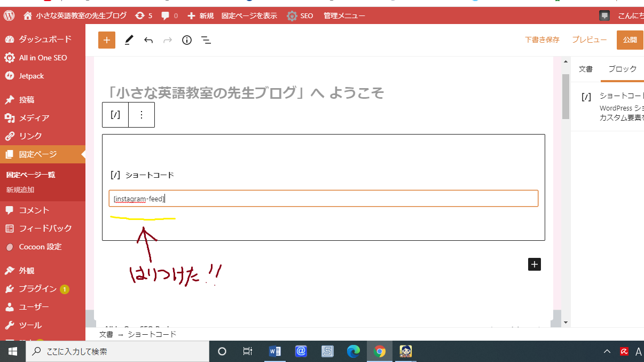Switch to the 文書 settings tab
The image size is (644, 362).
click(x=586, y=69)
